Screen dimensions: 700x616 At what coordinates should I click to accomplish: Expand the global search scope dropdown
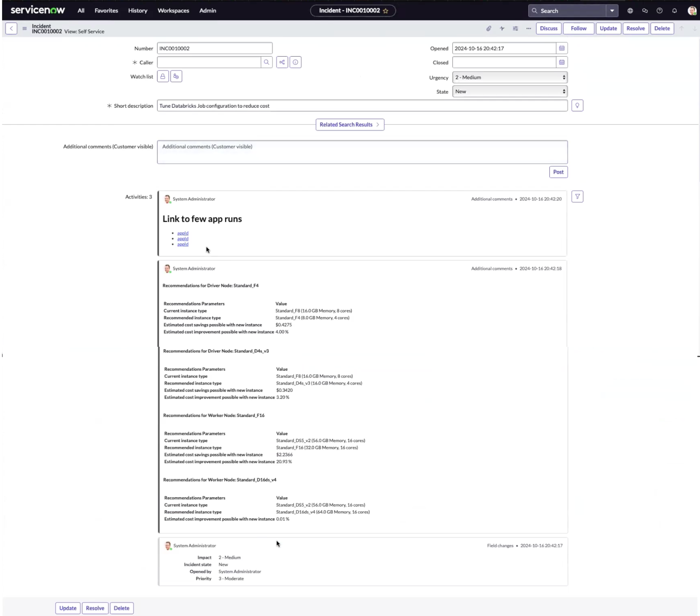coord(612,11)
